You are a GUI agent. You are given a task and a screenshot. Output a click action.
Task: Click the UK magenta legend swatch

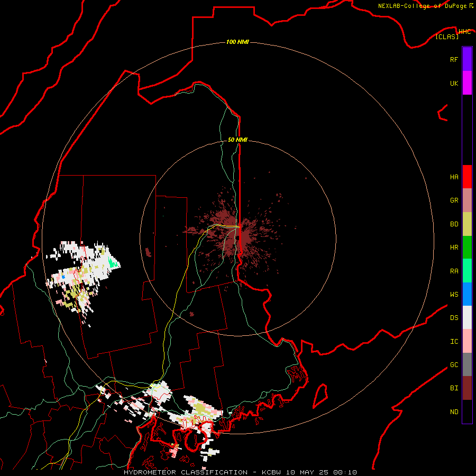tap(467, 83)
